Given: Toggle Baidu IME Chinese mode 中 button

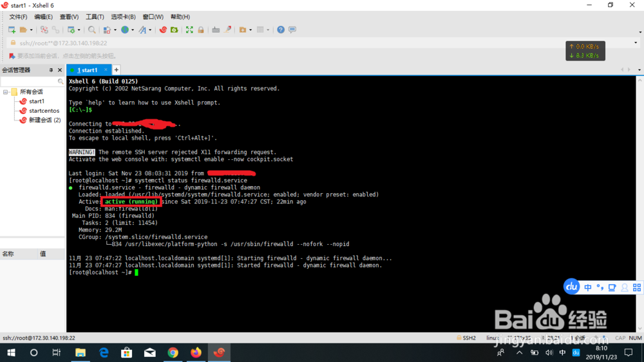Looking at the screenshot, I should click(x=588, y=288).
